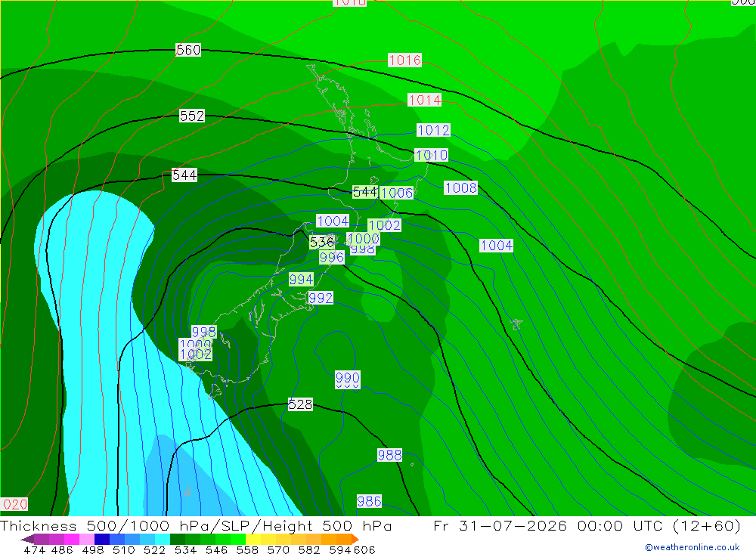Screen dimensions: 756x554
Task: Click the 988 isobar label
Action: (389, 455)
